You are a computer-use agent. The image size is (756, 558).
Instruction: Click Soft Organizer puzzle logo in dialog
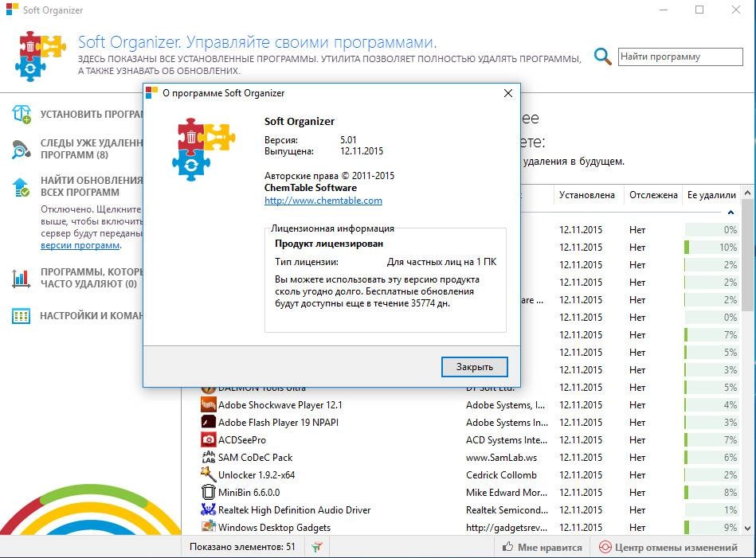203,150
